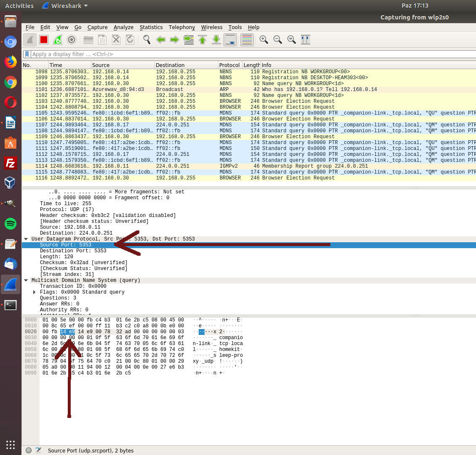Image resolution: width=476 pixels, height=455 pixels.
Task: Collapse the User Datagram Protocol section
Action: click(26, 239)
